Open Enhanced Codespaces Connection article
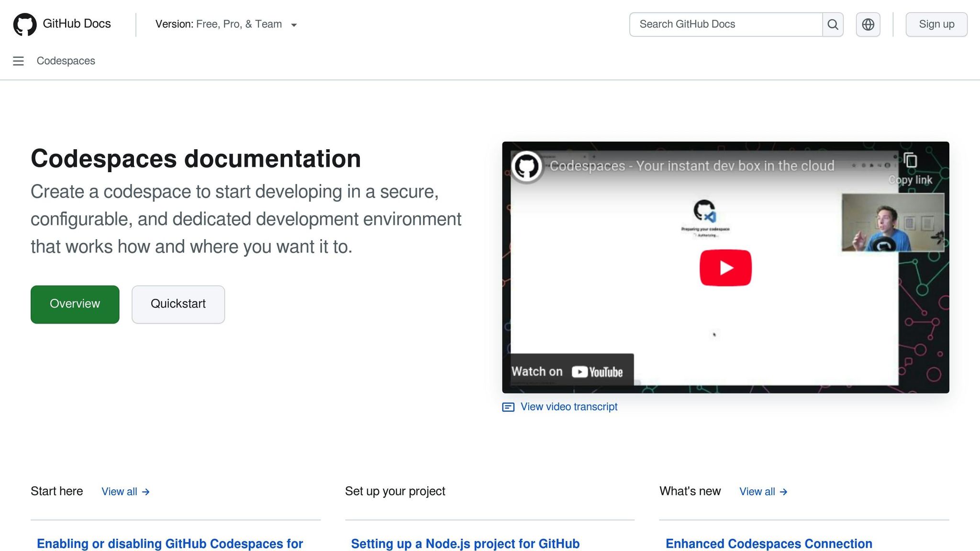Viewport: 980px width, 551px height. (769, 544)
